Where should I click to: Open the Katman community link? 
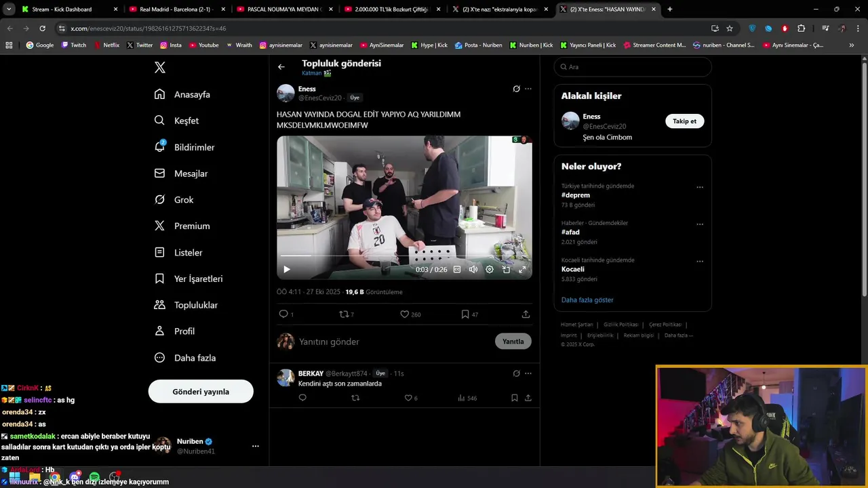click(316, 73)
